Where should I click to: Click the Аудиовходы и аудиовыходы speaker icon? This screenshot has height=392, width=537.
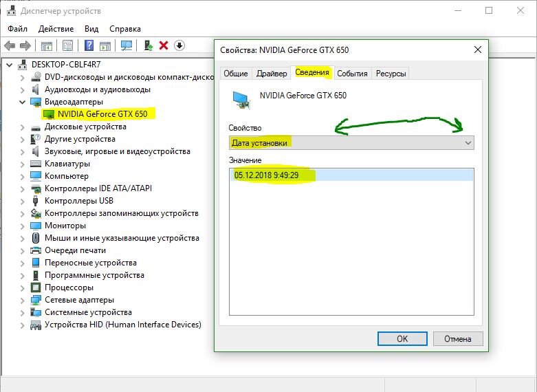[35, 89]
